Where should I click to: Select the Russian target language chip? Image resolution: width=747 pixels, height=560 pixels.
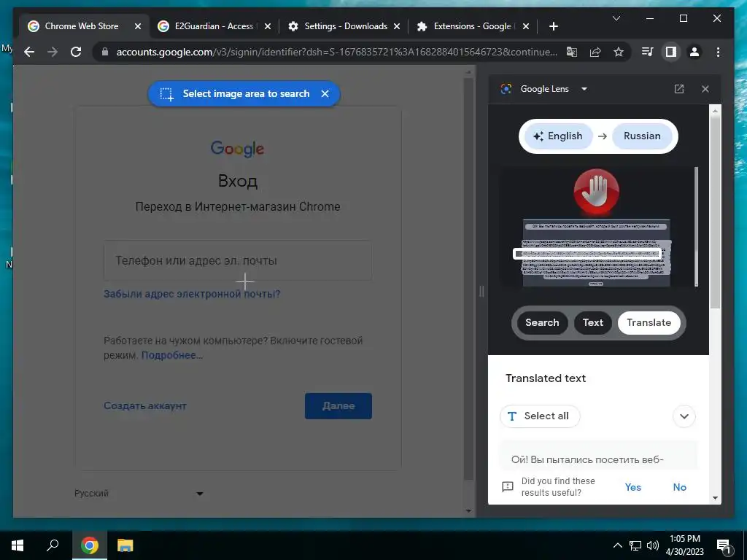point(642,136)
